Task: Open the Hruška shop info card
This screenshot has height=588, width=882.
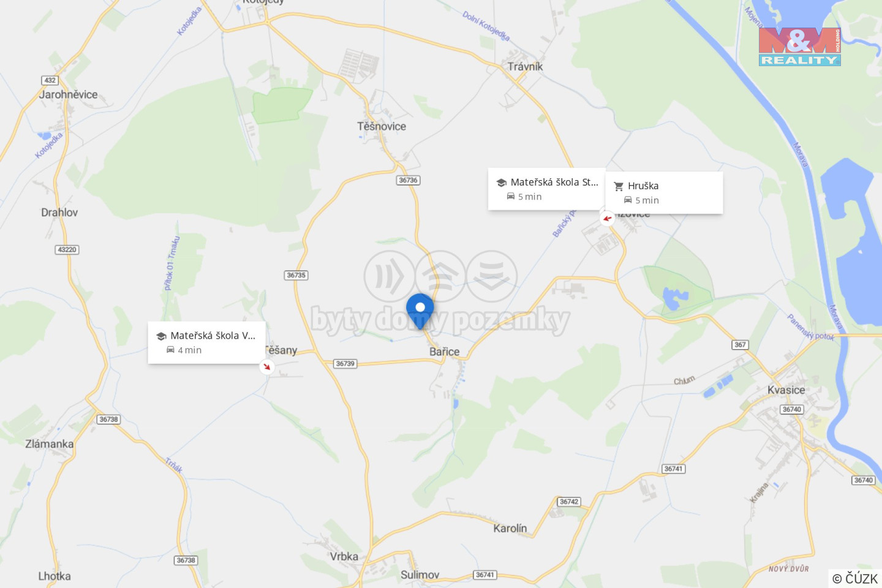Action: pyautogui.click(x=664, y=193)
